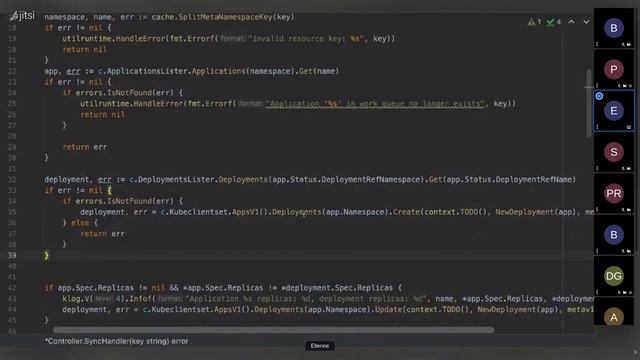
Task: Go to previous highlighted problem arrow
Action: click(571, 22)
